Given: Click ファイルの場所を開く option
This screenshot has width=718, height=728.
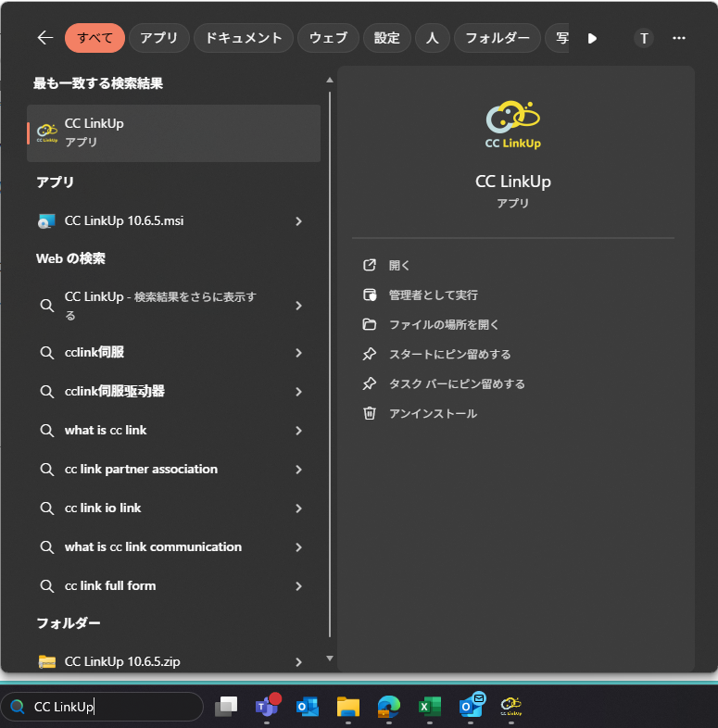Looking at the screenshot, I should [x=444, y=324].
